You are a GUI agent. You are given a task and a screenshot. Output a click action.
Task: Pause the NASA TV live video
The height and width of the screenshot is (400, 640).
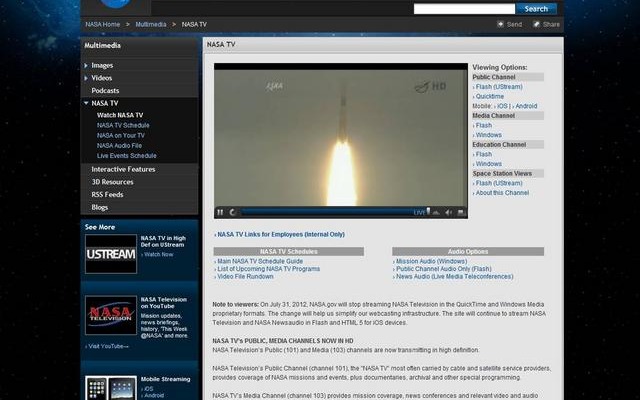220,212
